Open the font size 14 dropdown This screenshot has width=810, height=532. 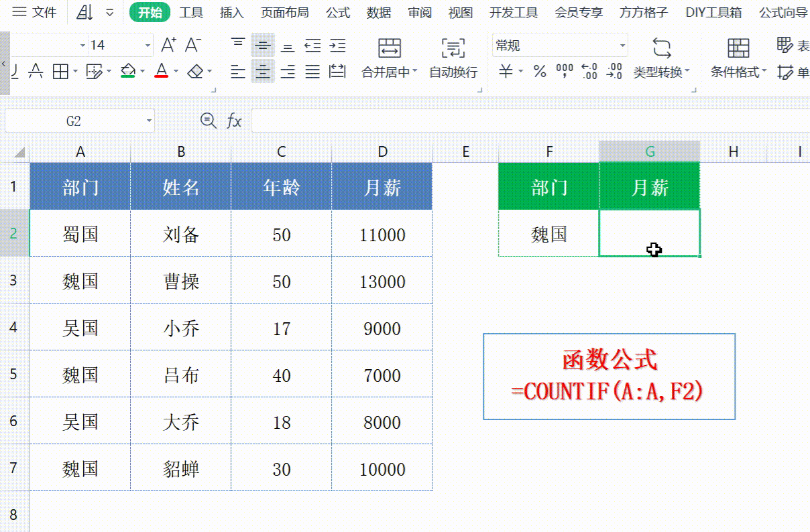[x=148, y=46]
